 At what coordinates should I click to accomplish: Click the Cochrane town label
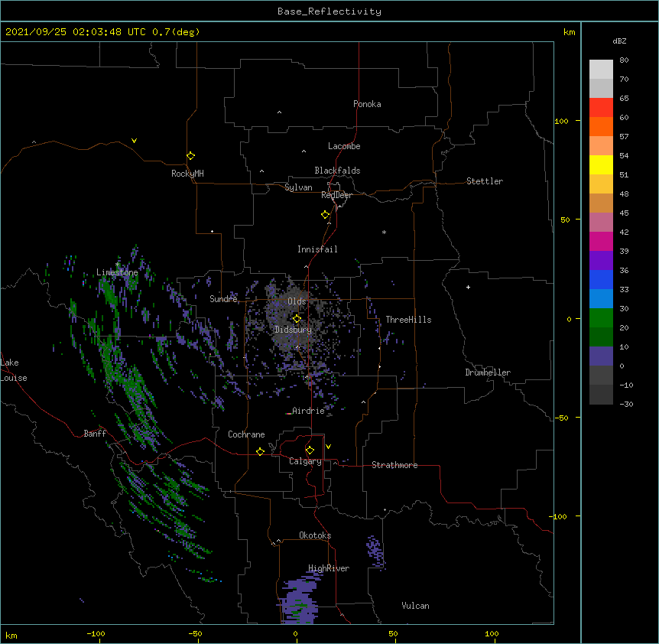[246, 434]
